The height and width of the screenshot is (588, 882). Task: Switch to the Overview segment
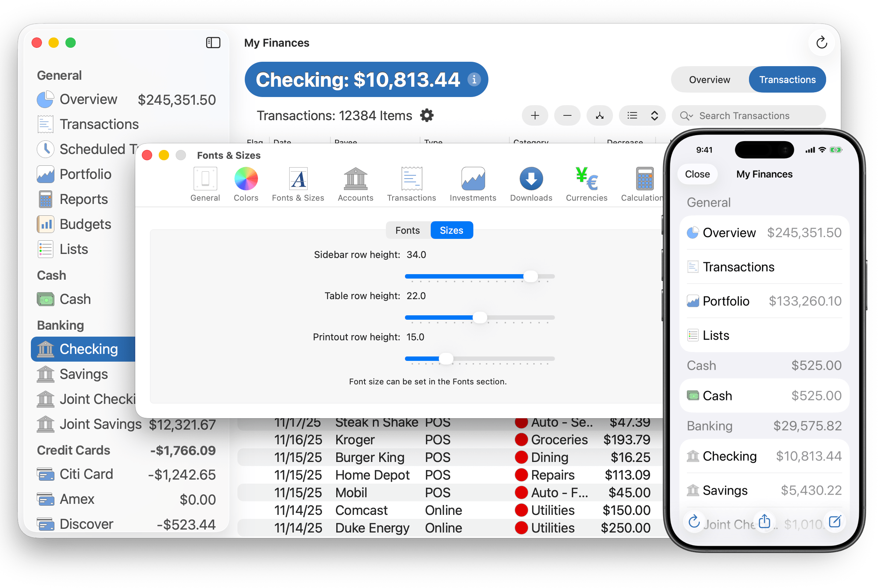709,79
